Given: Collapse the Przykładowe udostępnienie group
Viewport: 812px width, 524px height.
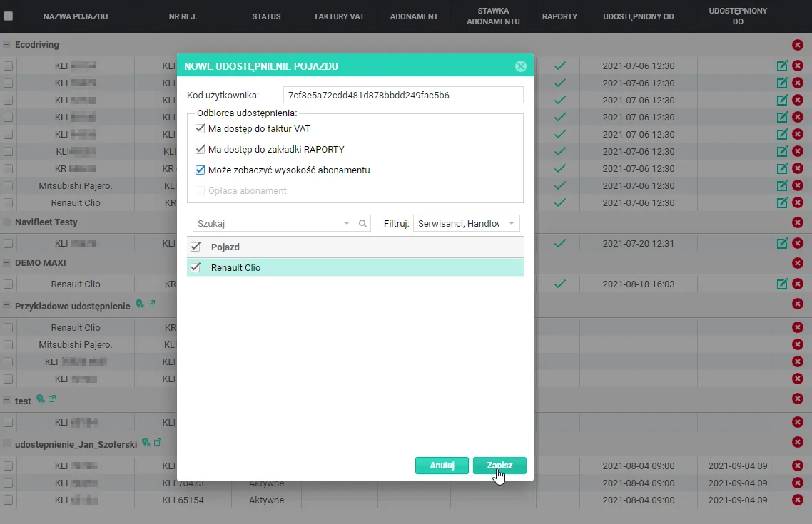Looking at the screenshot, I should tap(6, 306).
